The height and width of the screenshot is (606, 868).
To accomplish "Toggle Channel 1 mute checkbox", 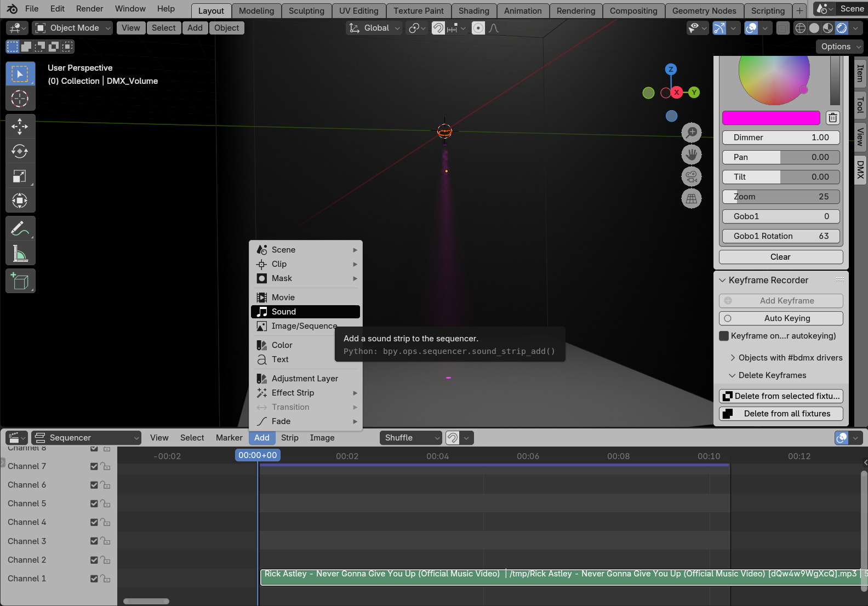I will pos(94,579).
